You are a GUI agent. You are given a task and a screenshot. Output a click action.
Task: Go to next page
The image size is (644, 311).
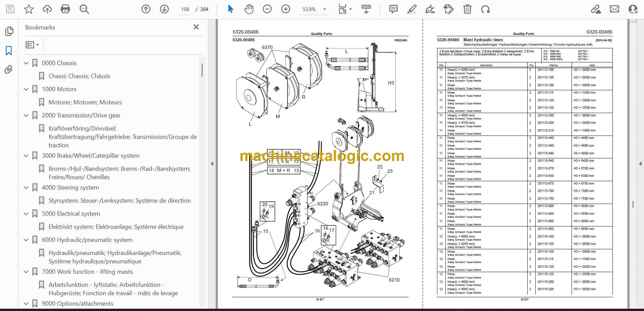[x=164, y=9]
